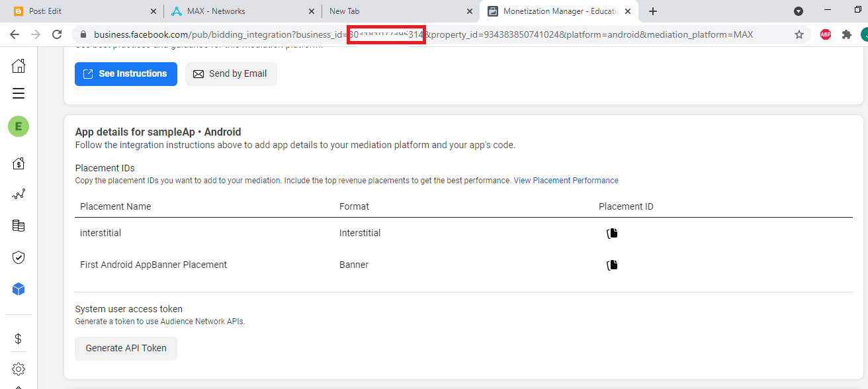Viewport: 868px width, 389px height.
Task: Click the Send by Email button
Action: point(231,74)
